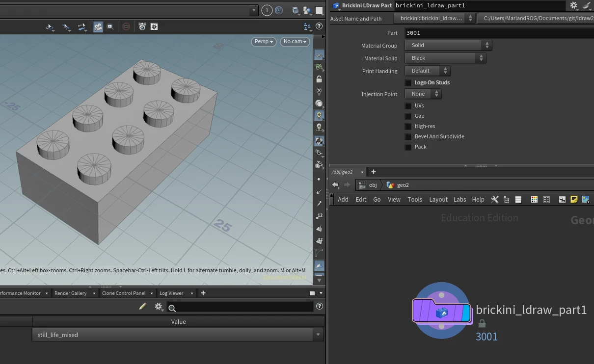Add a new network pane tab
This screenshot has width=594, height=364.
pos(374,172)
